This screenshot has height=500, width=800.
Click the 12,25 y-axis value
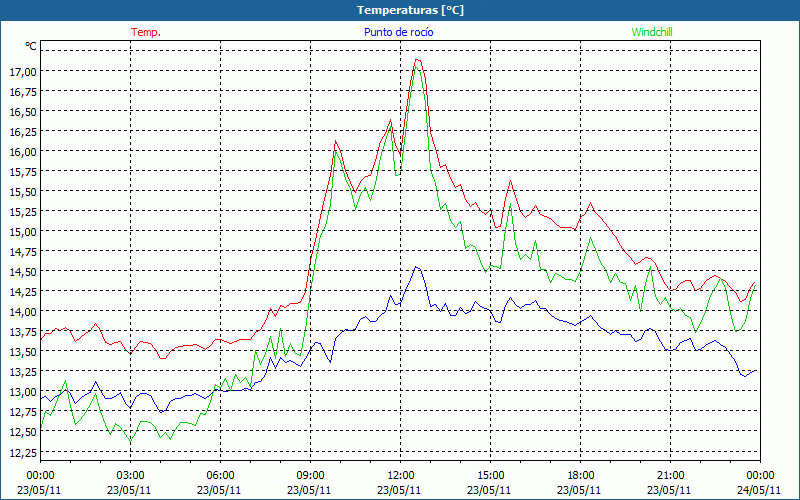pyautogui.click(x=22, y=452)
